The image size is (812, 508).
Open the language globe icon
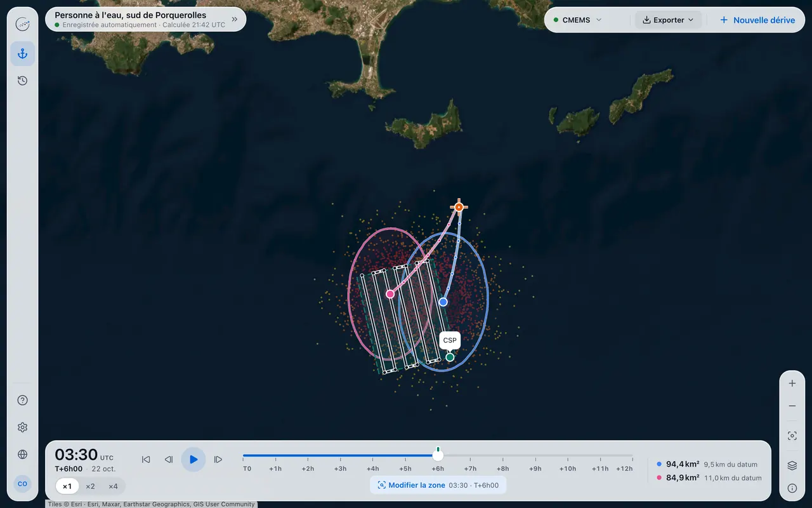pos(23,455)
